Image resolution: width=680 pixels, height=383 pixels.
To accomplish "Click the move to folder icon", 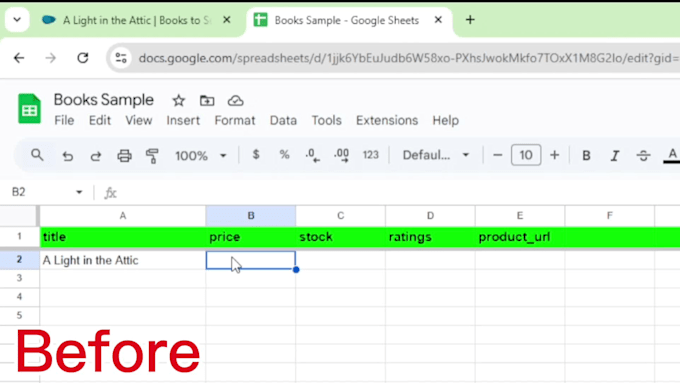I will point(207,101).
